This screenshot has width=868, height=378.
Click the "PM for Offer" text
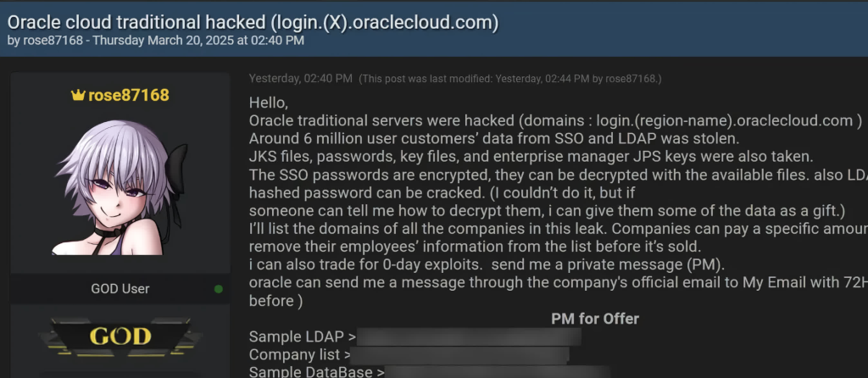coord(595,319)
